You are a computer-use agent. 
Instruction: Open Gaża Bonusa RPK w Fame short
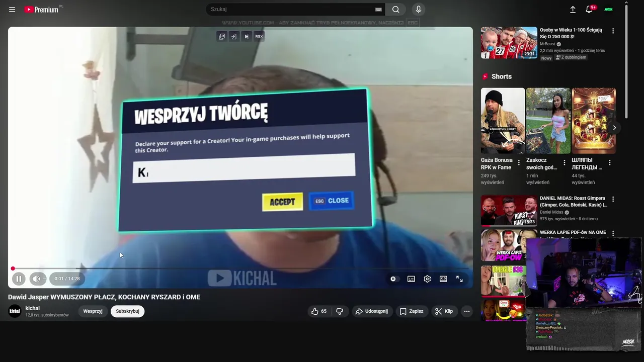pyautogui.click(x=503, y=121)
